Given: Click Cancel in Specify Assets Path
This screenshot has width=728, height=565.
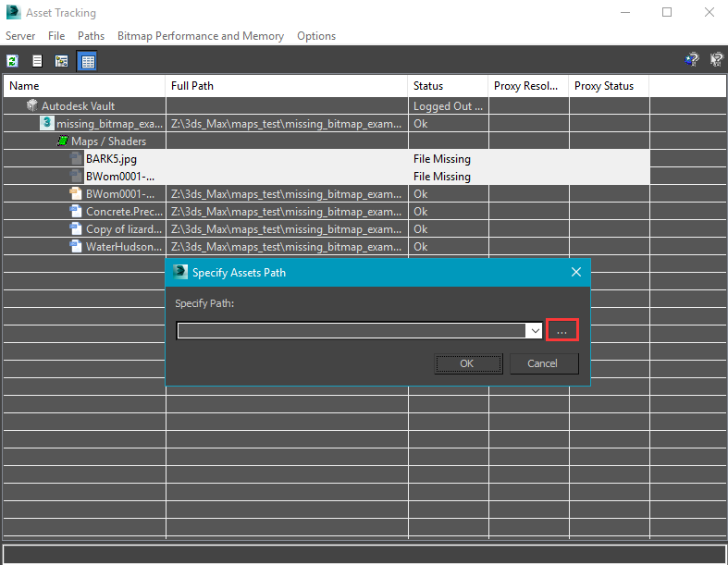Looking at the screenshot, I should (x=544, y=363).
